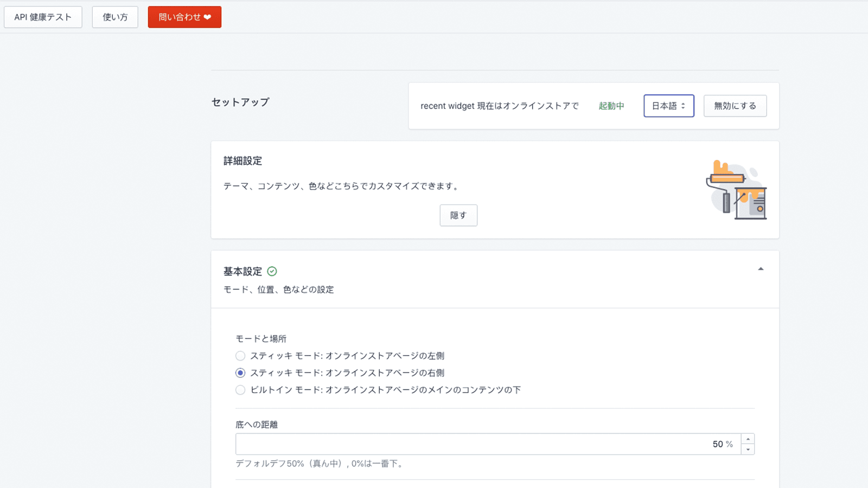Open the 日本語 language dropdown
The height and width of the screenshot is (488, 868).
click(x=668, y=106)
